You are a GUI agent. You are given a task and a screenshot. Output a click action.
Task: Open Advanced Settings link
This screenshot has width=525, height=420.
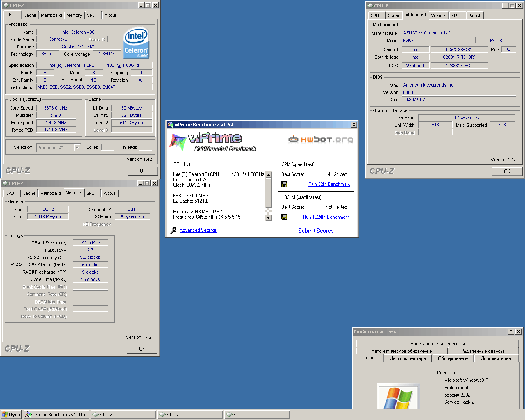(x=198, y=230)
